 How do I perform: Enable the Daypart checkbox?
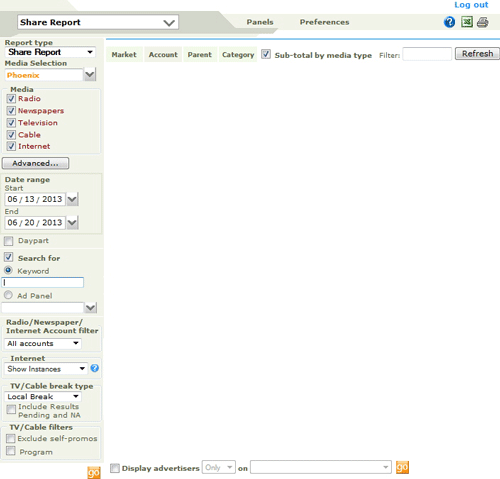click(x=9, y=241)
